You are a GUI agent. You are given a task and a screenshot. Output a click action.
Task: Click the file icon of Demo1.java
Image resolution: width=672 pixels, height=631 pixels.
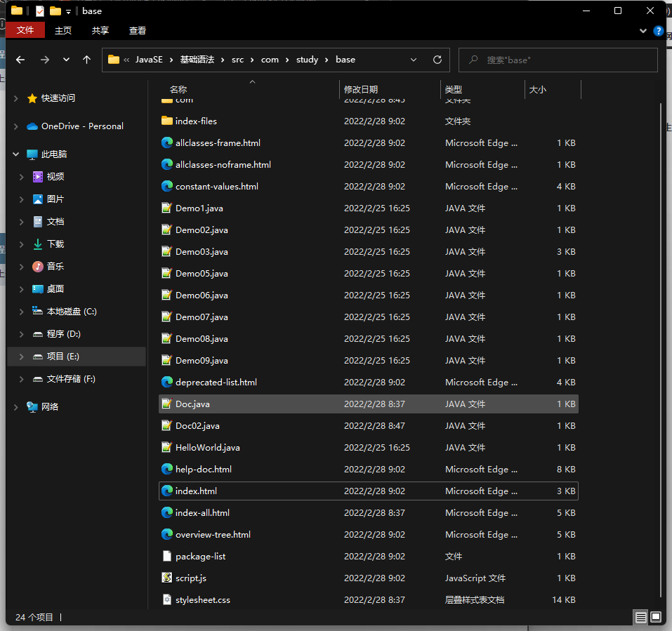click(x=166, y=208)
